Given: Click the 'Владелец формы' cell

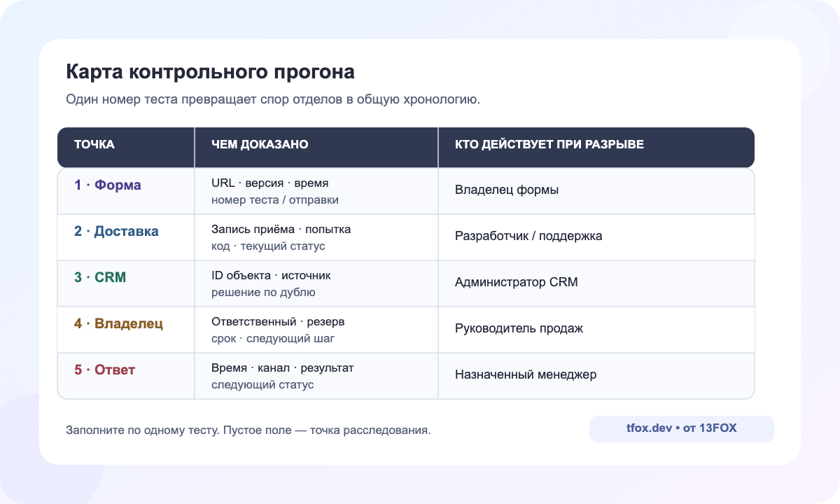Looking at the screenshot, I should pos(596,190).
